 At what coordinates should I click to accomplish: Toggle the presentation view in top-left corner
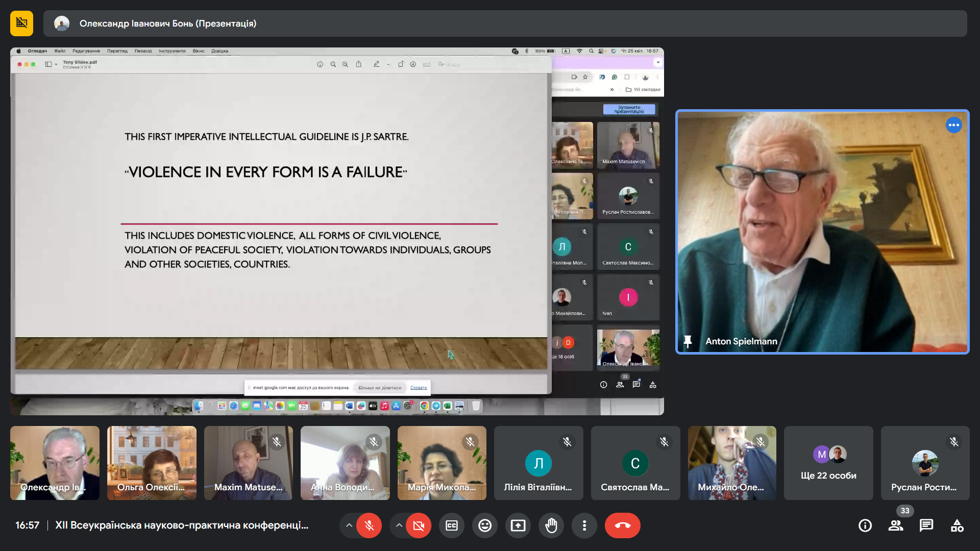point(21,23)
